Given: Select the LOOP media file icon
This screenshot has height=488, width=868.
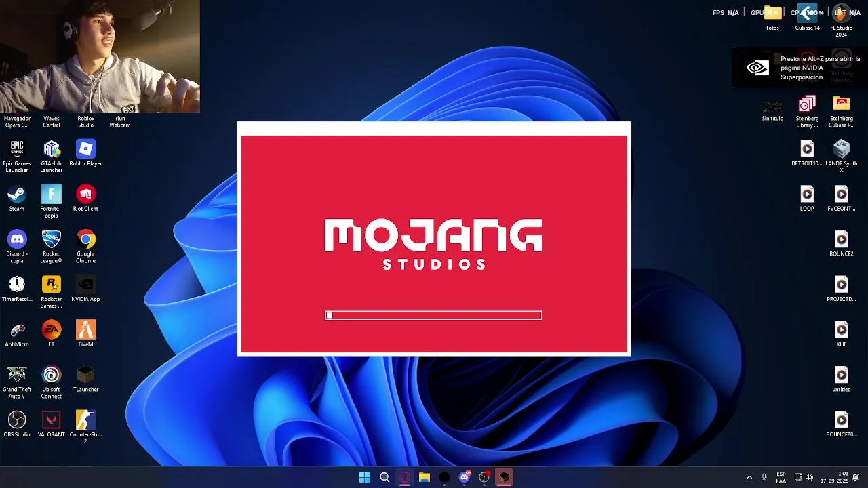Looking at the screenshot, I should [807, 198].
